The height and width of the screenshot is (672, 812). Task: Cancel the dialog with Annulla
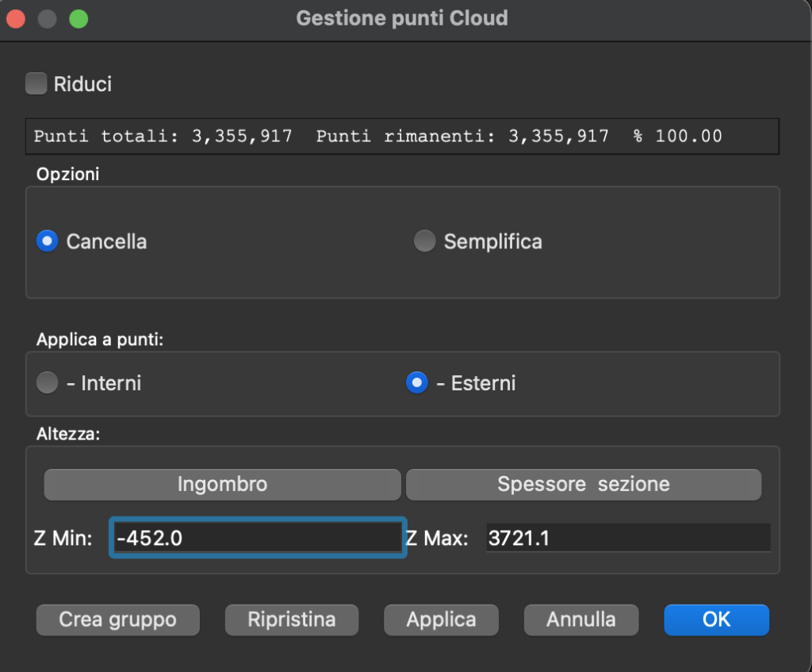(580, 620)
